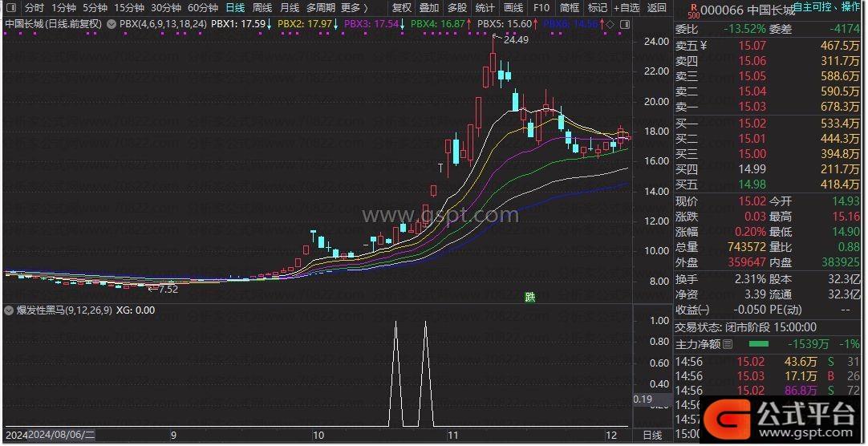
Task: Expand the 爆发性黑马 indicator dropdown arrow
Action: coord(8,310)
